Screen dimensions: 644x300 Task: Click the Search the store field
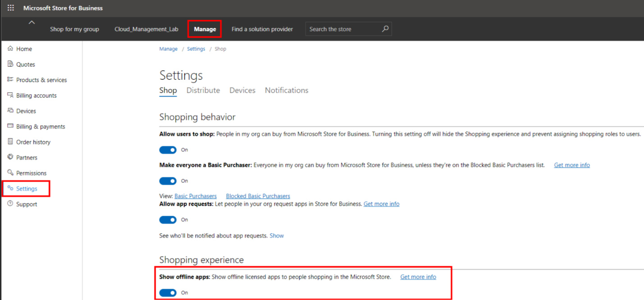click(x=343, y=29)
